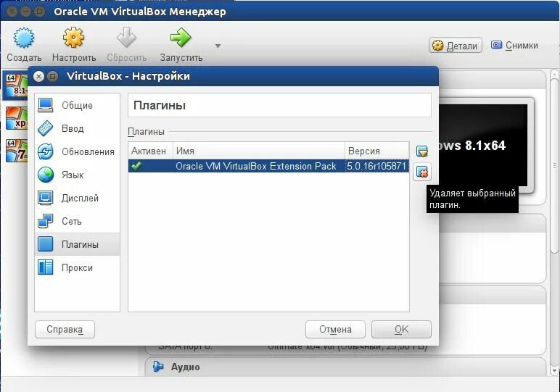Open Сеть network category

77,221
